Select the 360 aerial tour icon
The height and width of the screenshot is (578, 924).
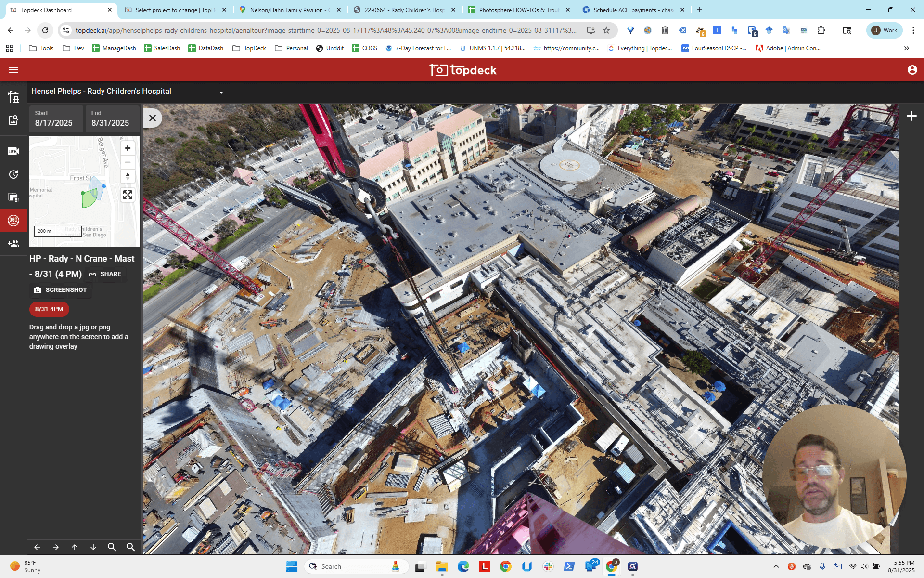point(13,220)
